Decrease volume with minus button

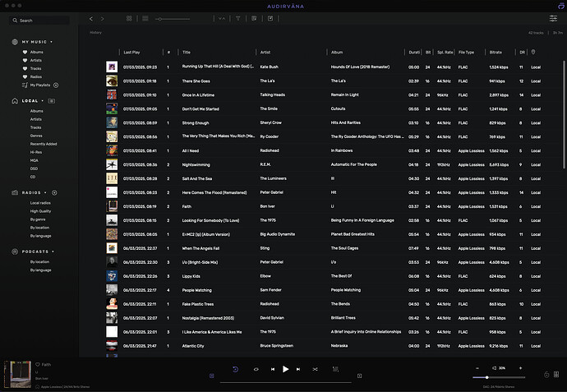(x=477, y=368)
